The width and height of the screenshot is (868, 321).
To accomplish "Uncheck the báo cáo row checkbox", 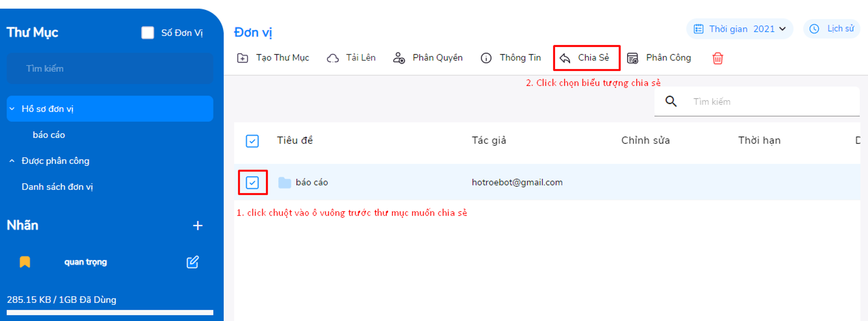I will (252, 183).
